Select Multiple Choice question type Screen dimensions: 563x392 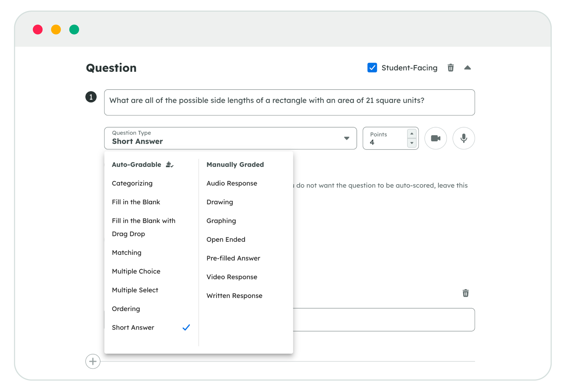point(136,271)
